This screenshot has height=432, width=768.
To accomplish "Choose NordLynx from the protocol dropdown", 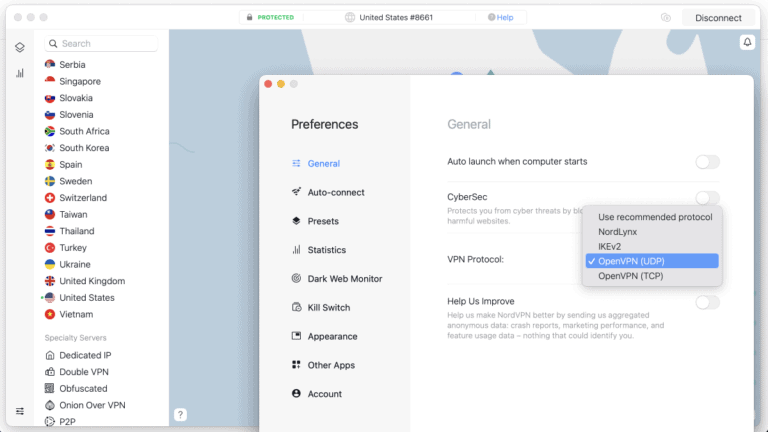I will [616, 231].
